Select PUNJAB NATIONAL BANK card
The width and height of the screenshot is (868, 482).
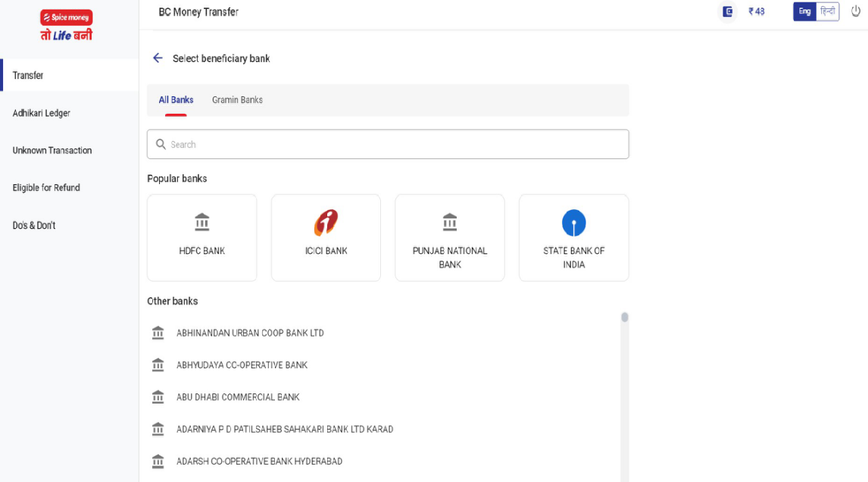click(x=449, y=238)
